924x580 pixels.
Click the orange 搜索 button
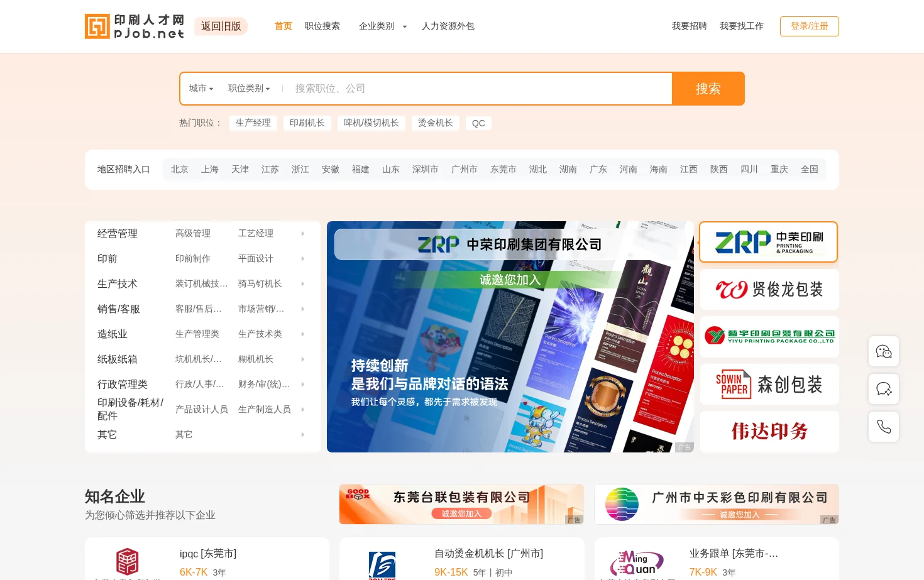click(x=708, y=89)
